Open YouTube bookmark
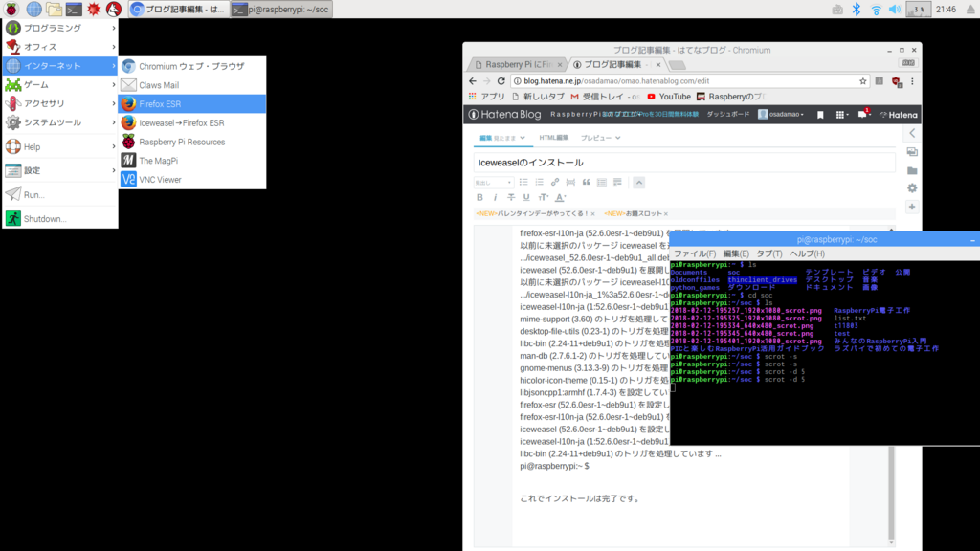Screen dimensions: 980x551 [x=669, y=97]
